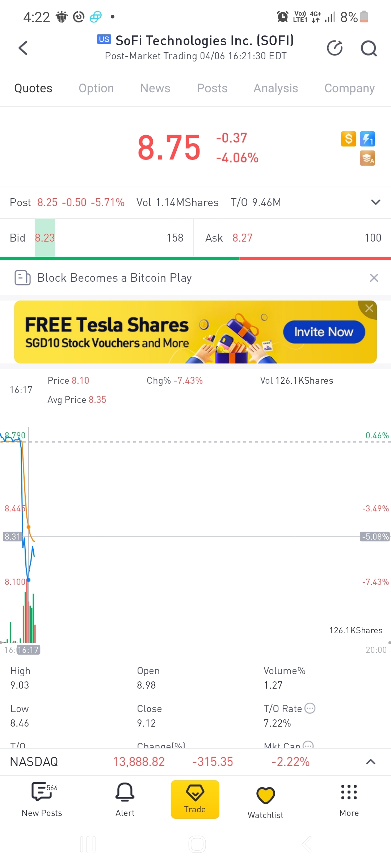The width and height of the screenshot is (391, 868).
Task: Expand post-market details chevron
Action: [376, 202]
